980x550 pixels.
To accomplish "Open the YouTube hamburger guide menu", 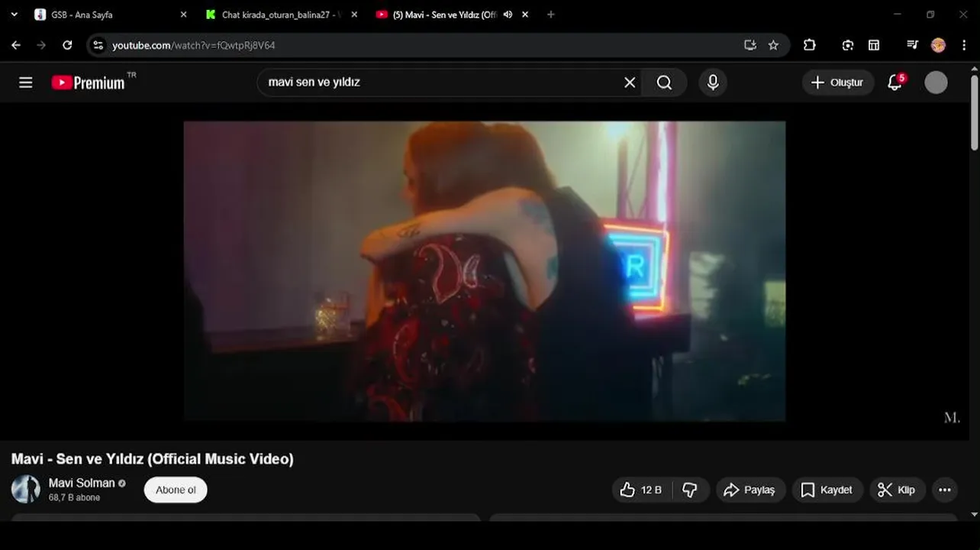I will [x=25, y=82].
